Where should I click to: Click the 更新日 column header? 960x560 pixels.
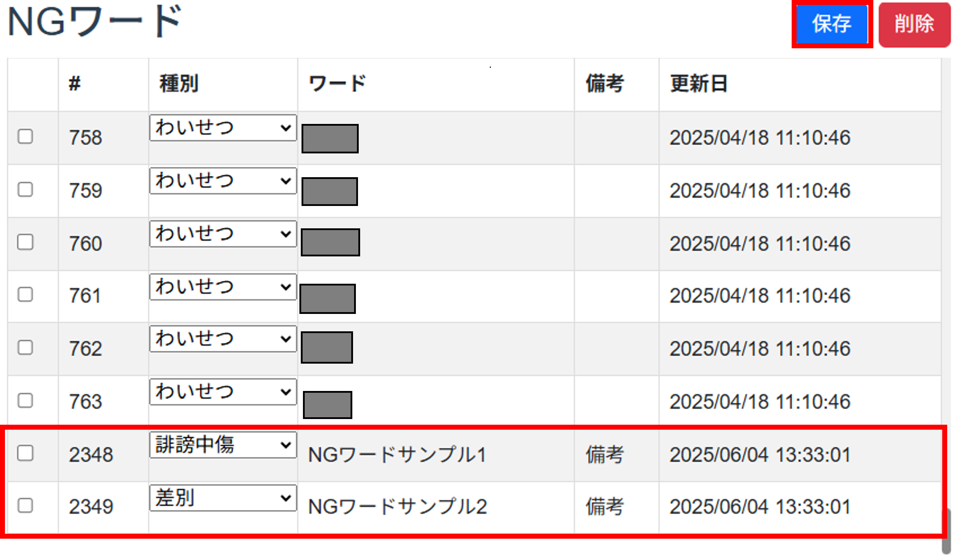coord(699,84)
